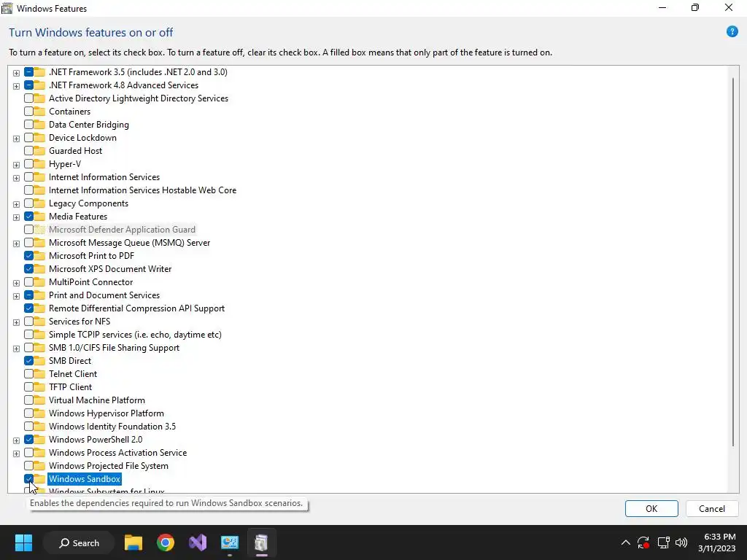Open File Explorer from the taskbar
This screenshot has width=747, height=560.
[133, 542]
